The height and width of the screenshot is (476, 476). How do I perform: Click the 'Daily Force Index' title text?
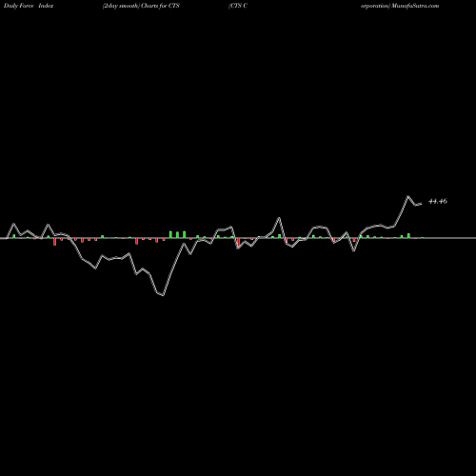(x=29, y=6)
